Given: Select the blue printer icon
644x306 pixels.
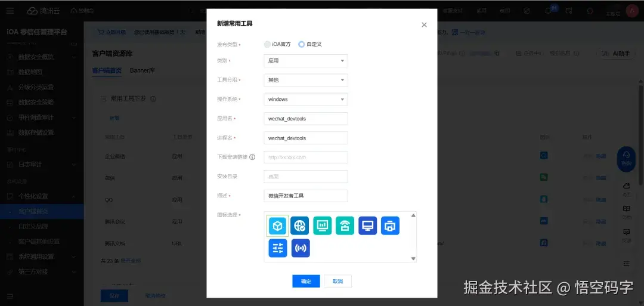Looking at the screenshot, I should (x=390, y=226).
